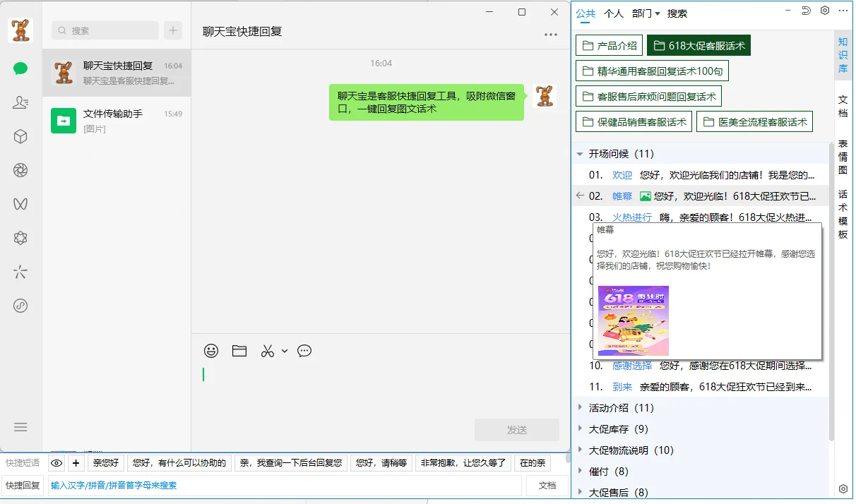Click the 文档 button at bottom bar
856x504 pixels.
(547, 486)
